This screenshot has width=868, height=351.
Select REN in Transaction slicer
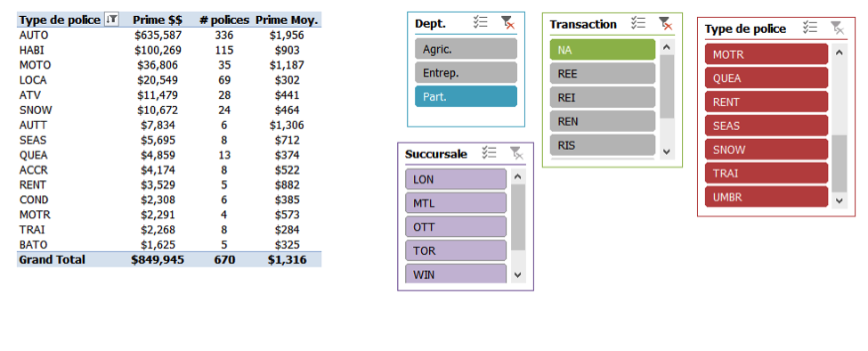point(603,121)
